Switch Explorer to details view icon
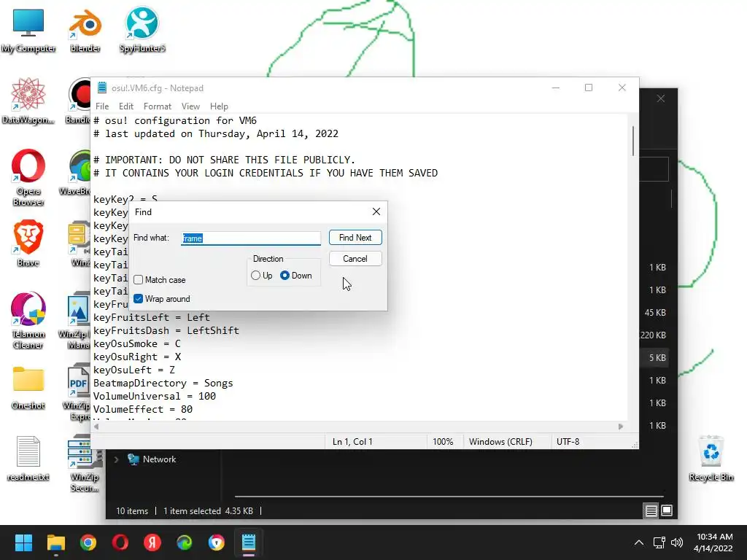747x560 pixels. 651,511
